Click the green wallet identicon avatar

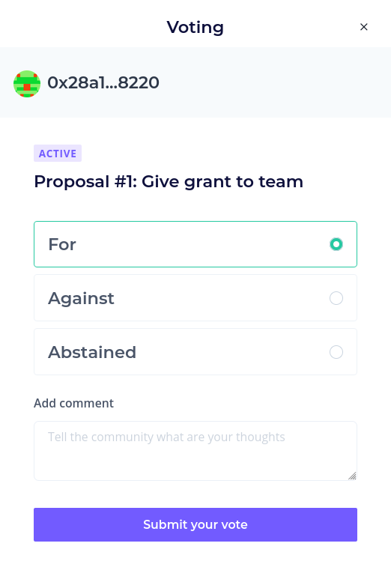(x=27, y=84)
